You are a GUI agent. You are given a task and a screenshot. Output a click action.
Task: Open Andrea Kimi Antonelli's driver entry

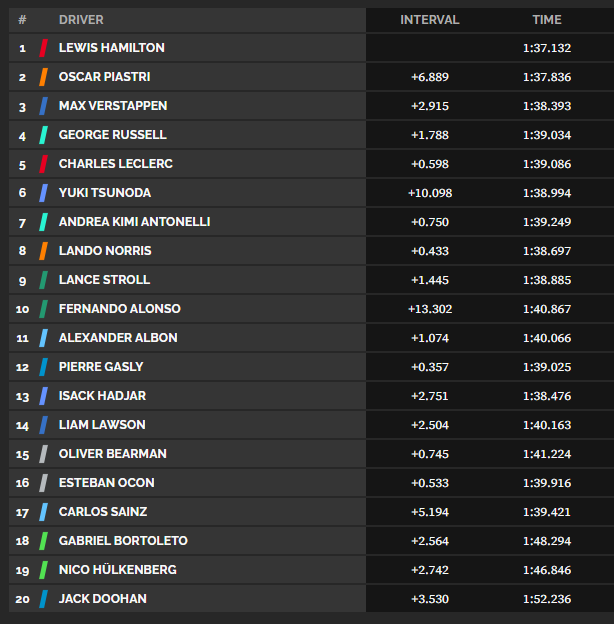134,222
